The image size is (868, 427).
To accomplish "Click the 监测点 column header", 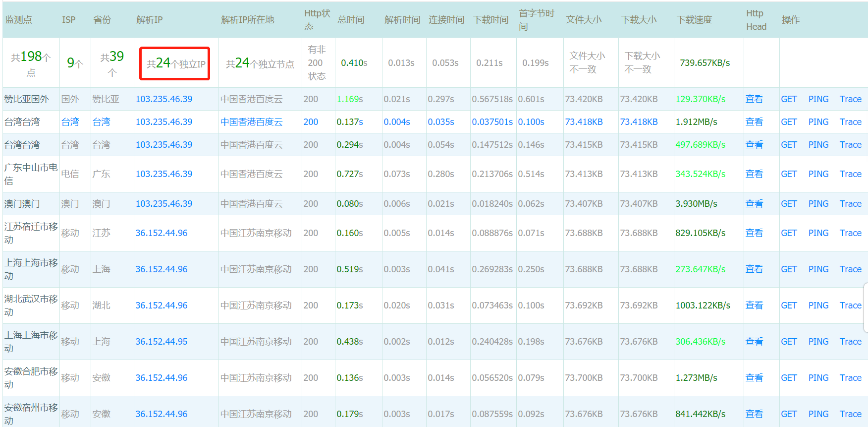I will pos(19,20).
